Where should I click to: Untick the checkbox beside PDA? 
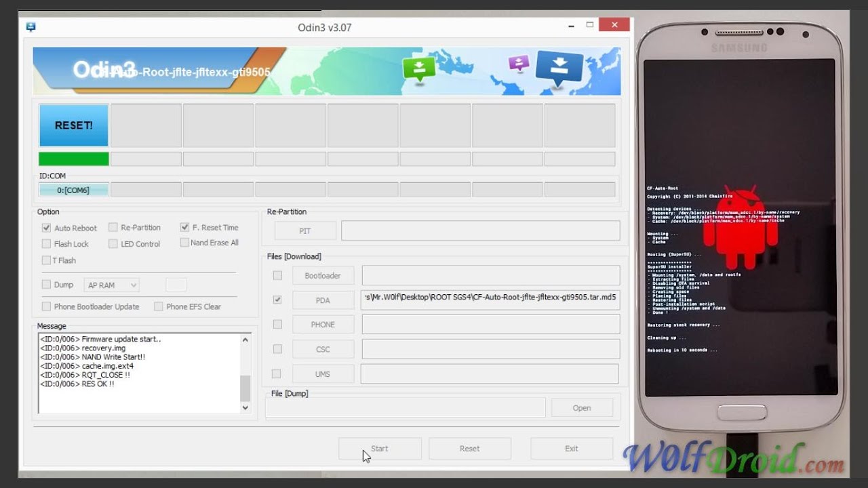pyautogui.click(x=277, y=300)
